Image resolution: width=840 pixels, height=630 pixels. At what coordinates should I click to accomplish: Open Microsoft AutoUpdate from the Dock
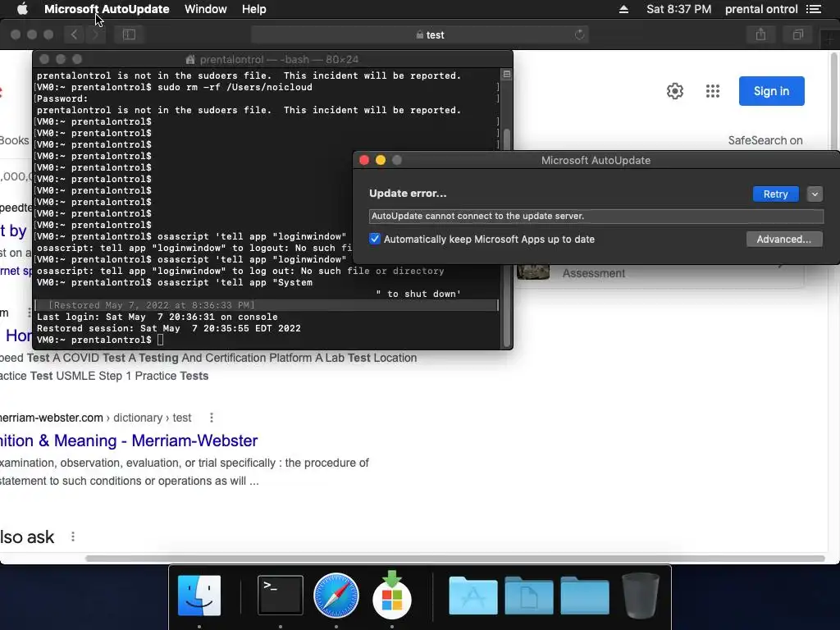click(392, 594)
